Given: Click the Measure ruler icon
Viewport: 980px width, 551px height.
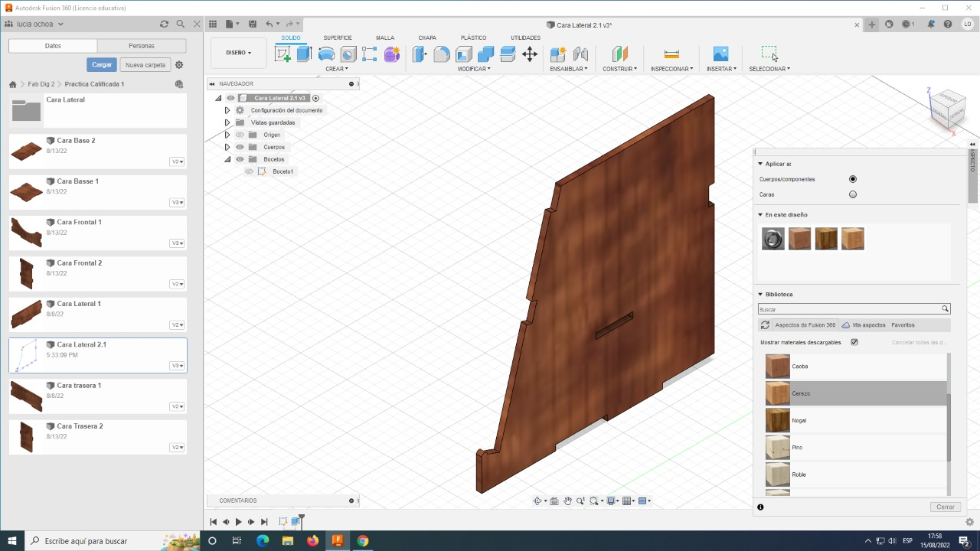Looking at the screenshot, I should tap(671, 54).
